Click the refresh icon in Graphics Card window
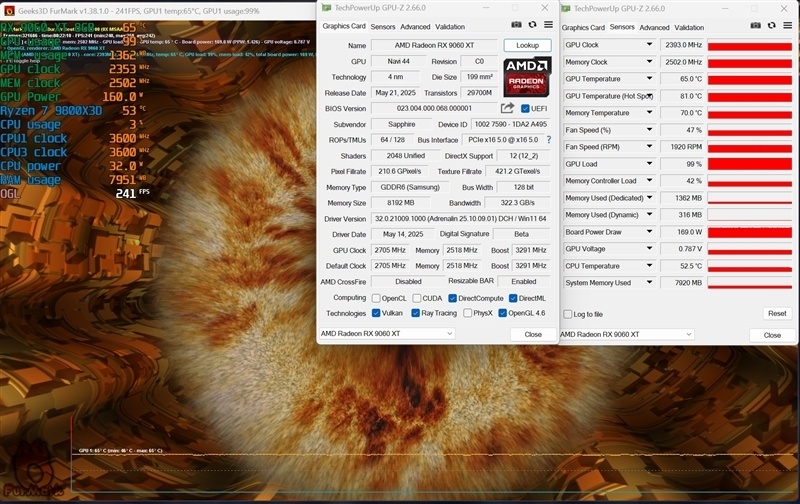 coord(532,24)
